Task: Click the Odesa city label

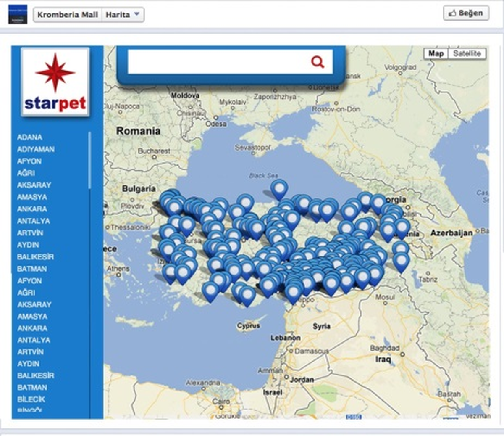Action: click(216, 124)
